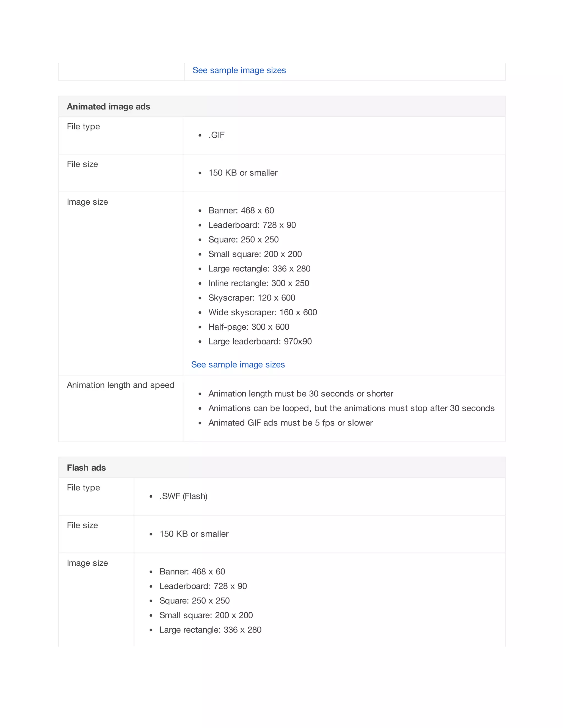Click the Skyscraper: 120 x 600 list item
Viewport: 563px width, 728px height.
pos(252,298)
